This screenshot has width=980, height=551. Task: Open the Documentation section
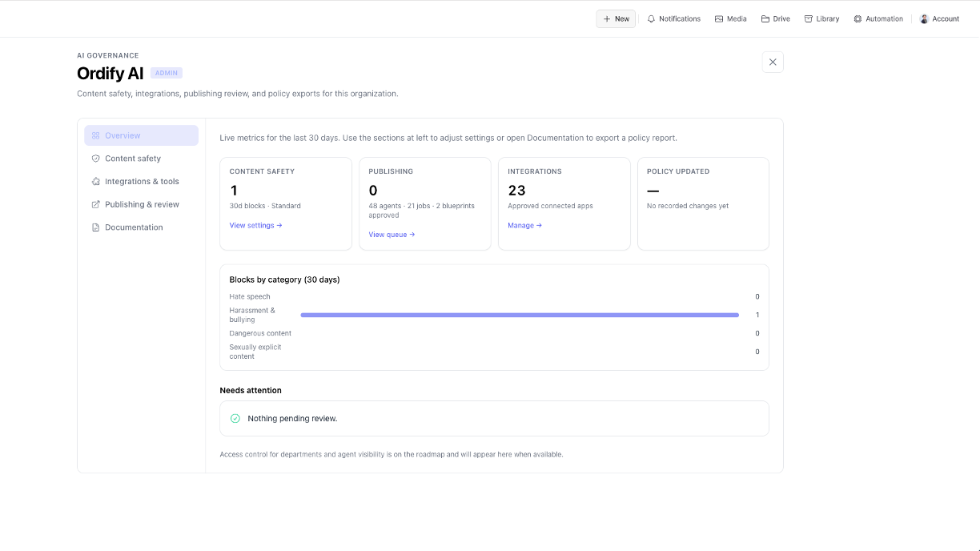141,227
